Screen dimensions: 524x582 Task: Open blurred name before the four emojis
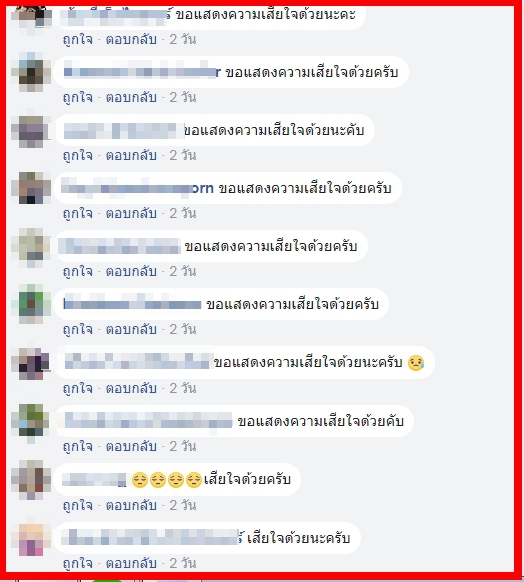[x=94, y=480]
